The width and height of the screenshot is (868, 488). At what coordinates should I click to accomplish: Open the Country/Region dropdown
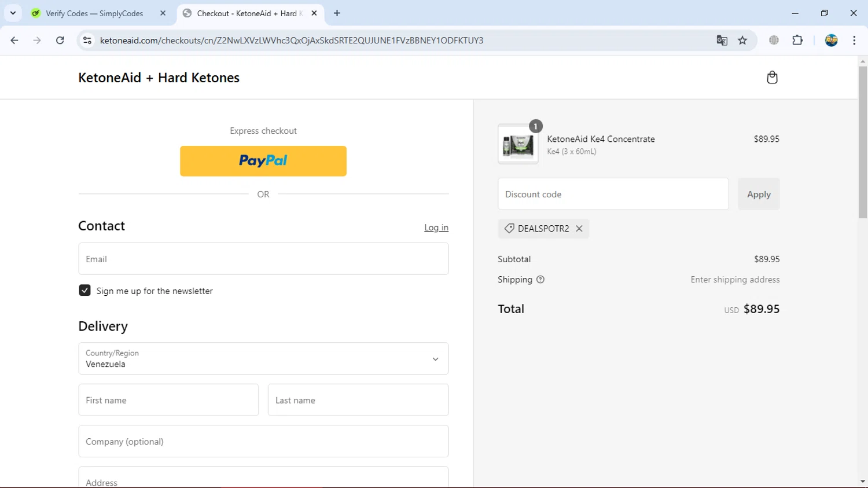[x=263, y=359]
